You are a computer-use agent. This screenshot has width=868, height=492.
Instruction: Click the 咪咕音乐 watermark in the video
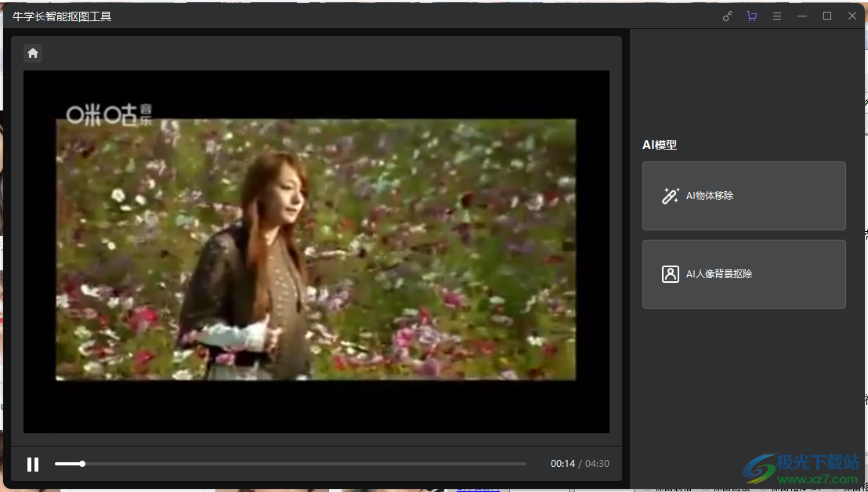point(110,115)
